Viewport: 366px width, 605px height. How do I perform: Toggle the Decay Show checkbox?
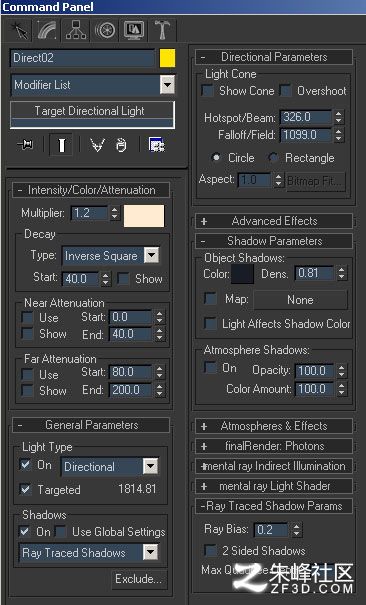point(123,278)
